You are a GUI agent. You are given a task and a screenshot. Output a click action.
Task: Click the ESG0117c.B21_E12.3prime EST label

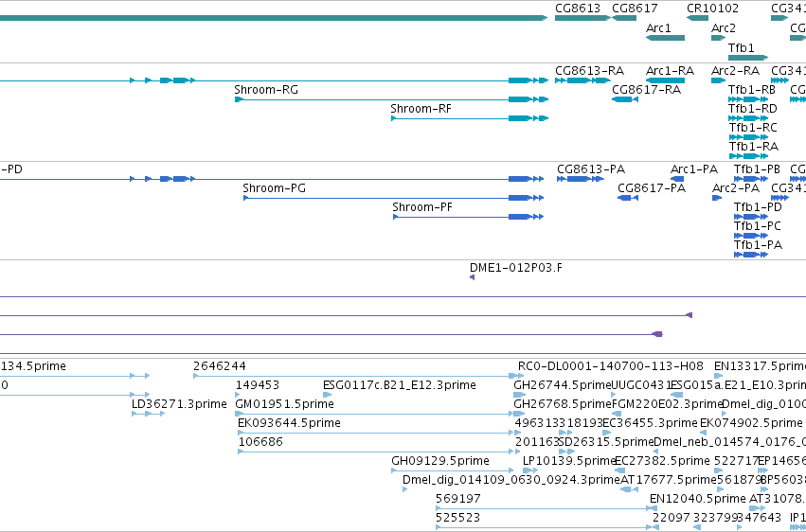[x=400, y=385]
